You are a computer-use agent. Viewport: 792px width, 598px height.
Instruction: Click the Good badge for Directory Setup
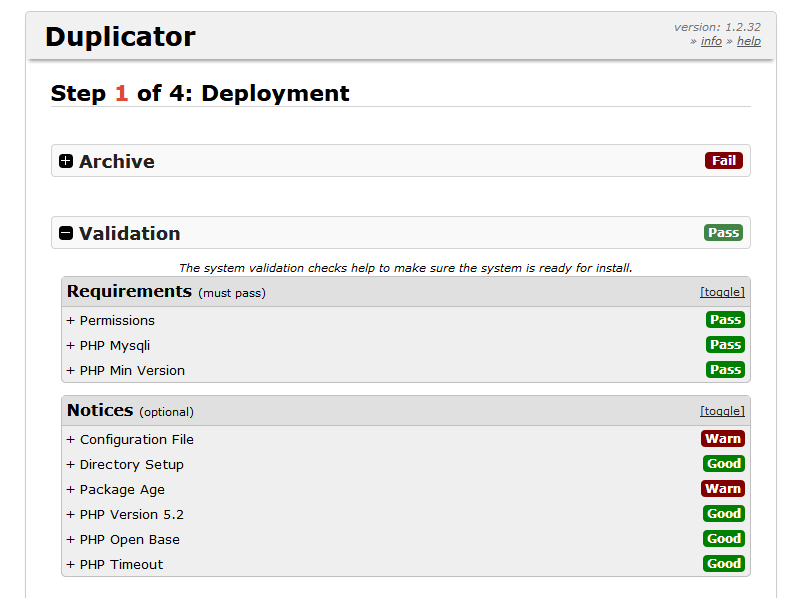click(724, 464)
